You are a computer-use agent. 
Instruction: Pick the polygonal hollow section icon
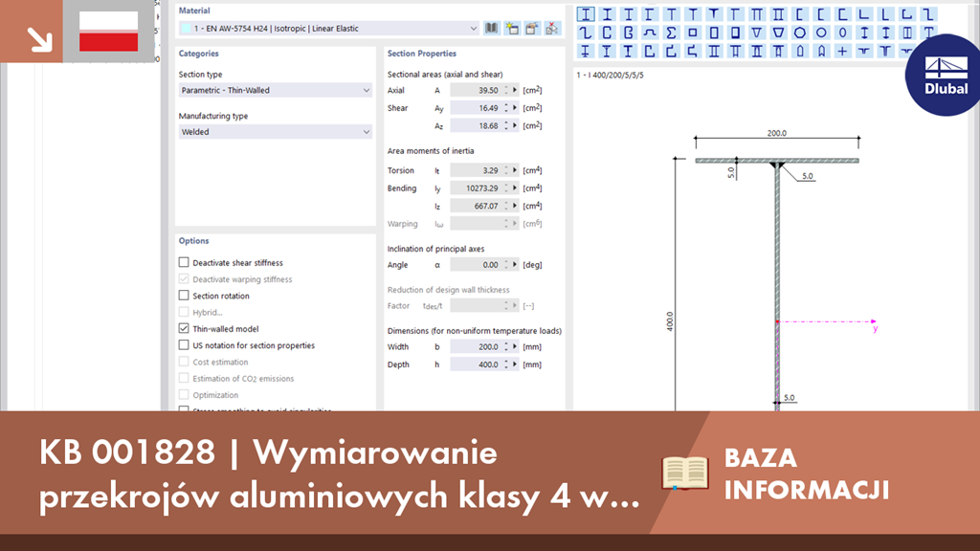800,33
